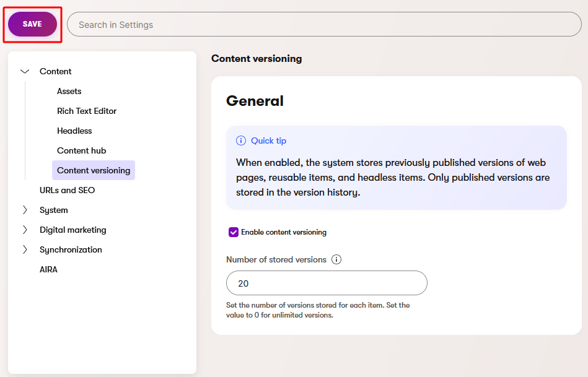Open Rich Text Editor settings

point(87,111)
